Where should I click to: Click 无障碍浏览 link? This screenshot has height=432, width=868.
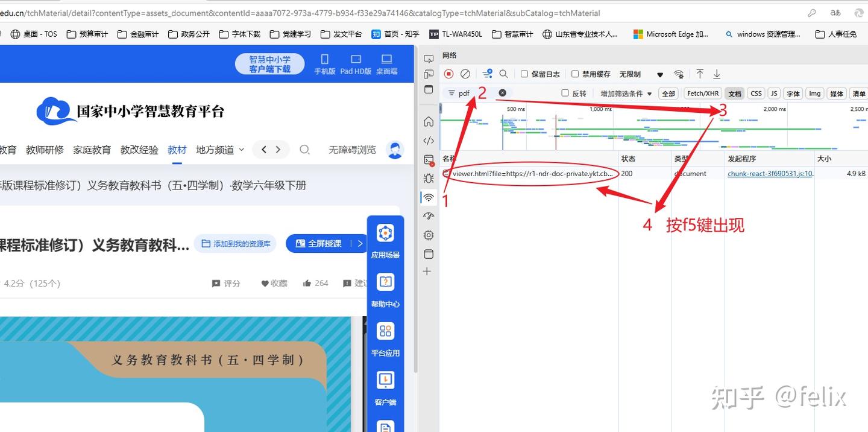pyautogui.click(x=352, y=150)
